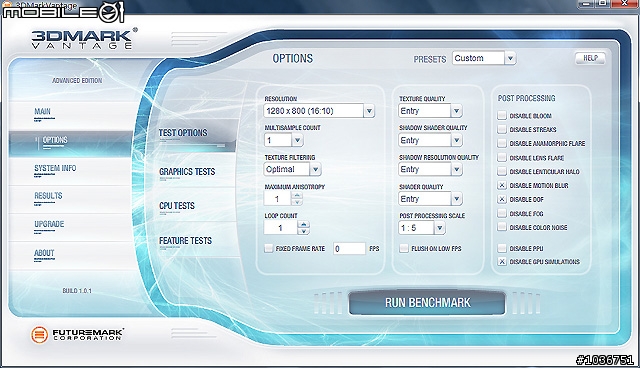Screen dimensions: 640x368
Task: Enable the Disable Bloom checkbox
Action: point(502,115)
